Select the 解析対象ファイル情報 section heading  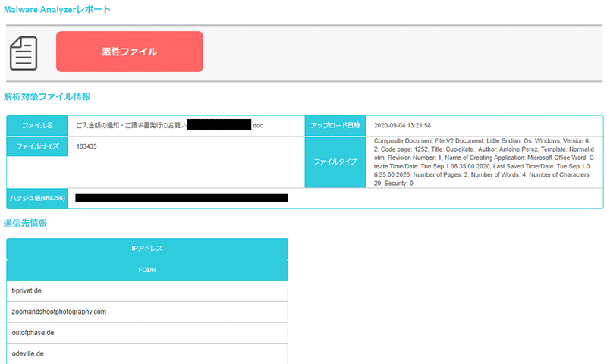[x=47, y=96]
